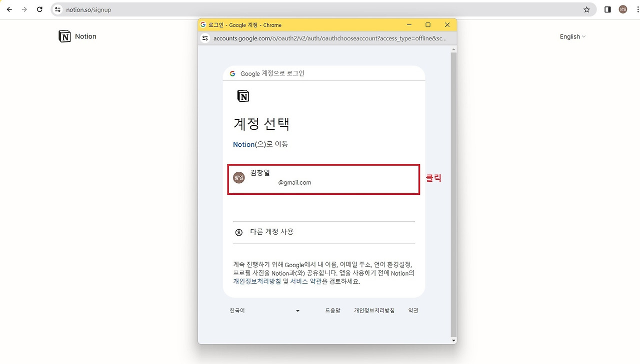Go back using the browser back arrow
This screenshot has height=364, width=640.
(9, 9)
